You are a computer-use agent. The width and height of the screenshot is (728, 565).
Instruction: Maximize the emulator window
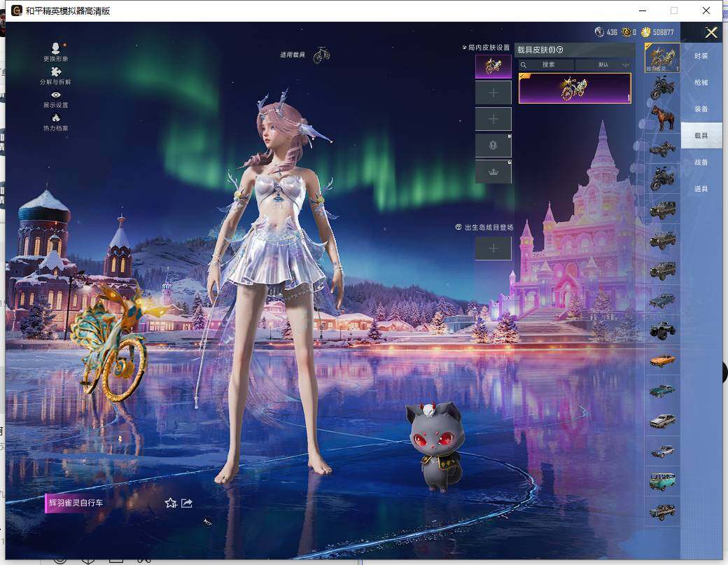pyautogui.click(x=673, y=11)
